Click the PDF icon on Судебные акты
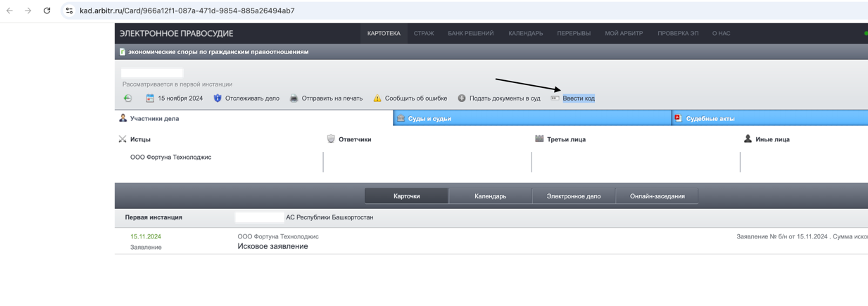 click(x=678, y=118)
